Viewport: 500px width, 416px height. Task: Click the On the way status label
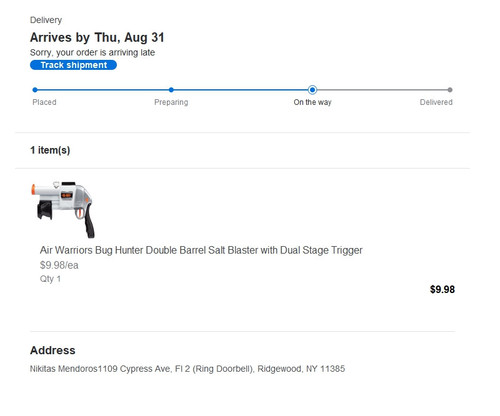click(312, 102)
